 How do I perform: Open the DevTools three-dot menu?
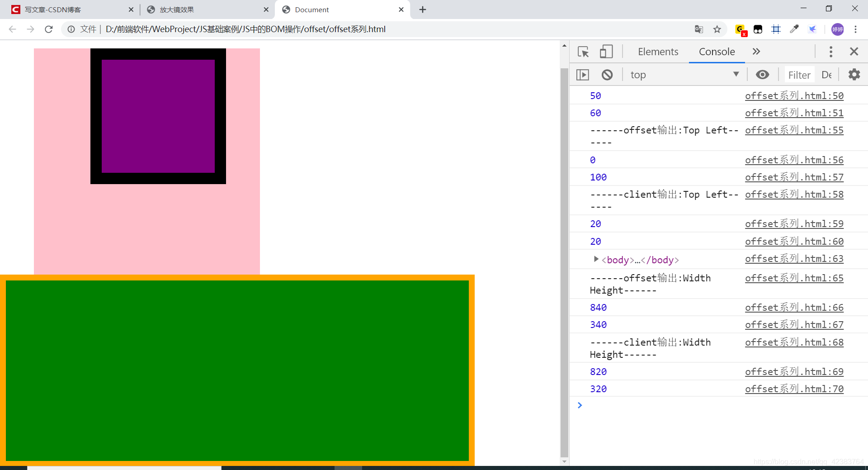pyautogui.click(x=831, y=52)
